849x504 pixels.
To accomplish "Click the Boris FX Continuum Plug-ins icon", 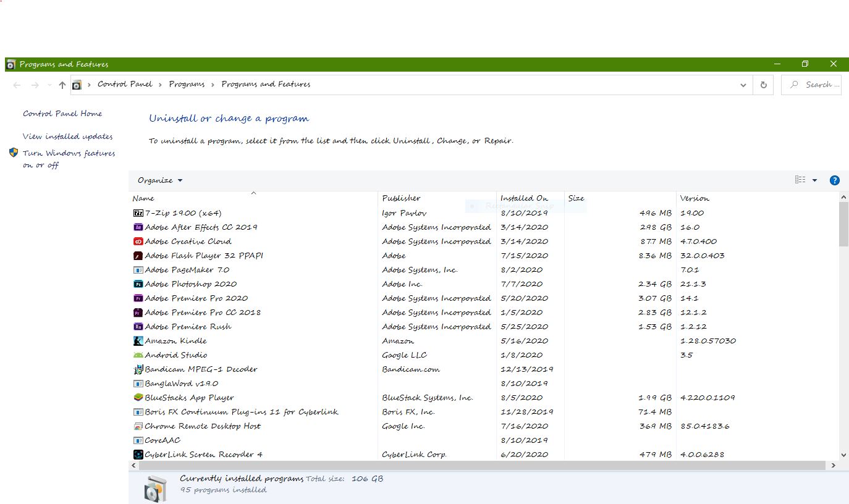I will click(x=138, y=412).
